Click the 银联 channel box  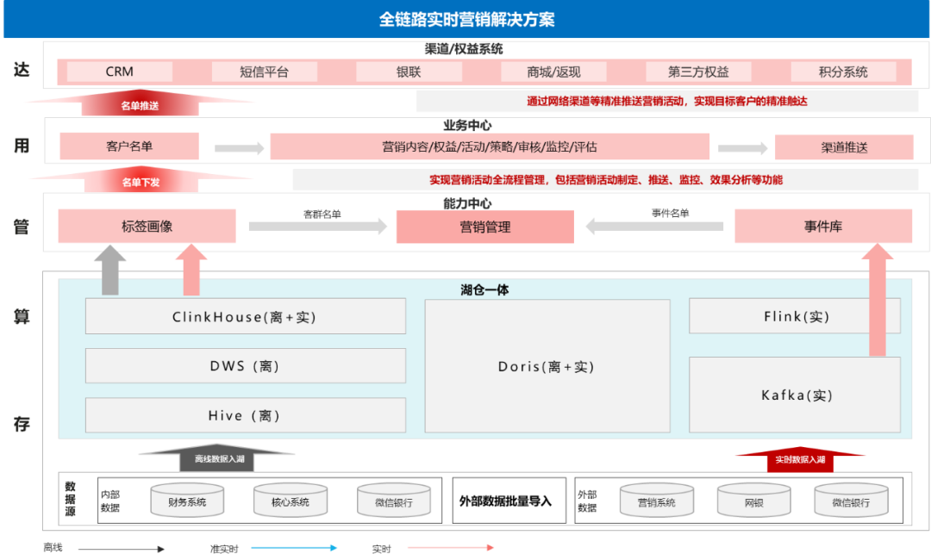(409, 72)
